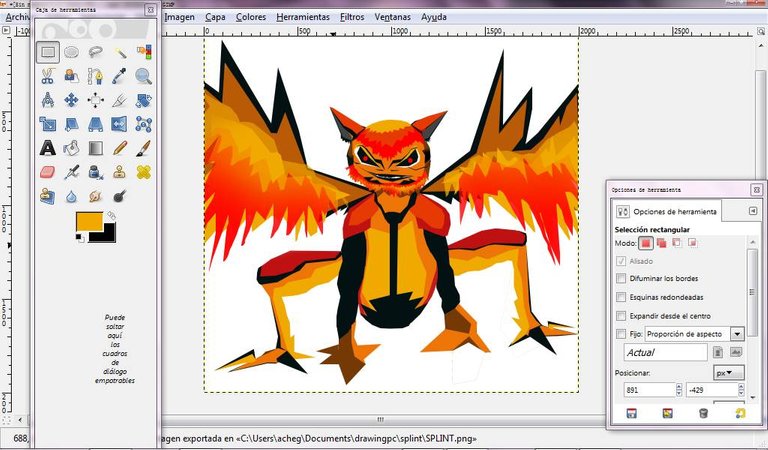Select the Foreground Select tool
Viewport: 768px width, 450px height.
(72, 76)
